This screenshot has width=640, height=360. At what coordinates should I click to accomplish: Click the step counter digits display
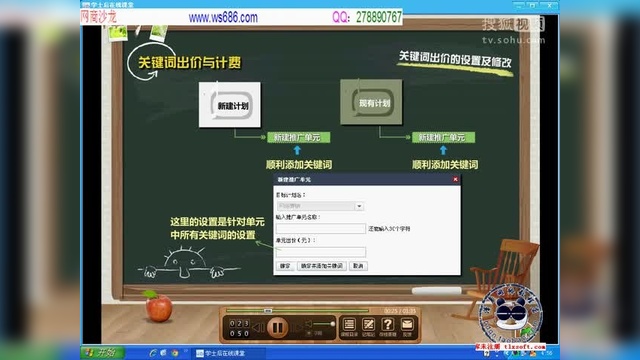(239, 328)
